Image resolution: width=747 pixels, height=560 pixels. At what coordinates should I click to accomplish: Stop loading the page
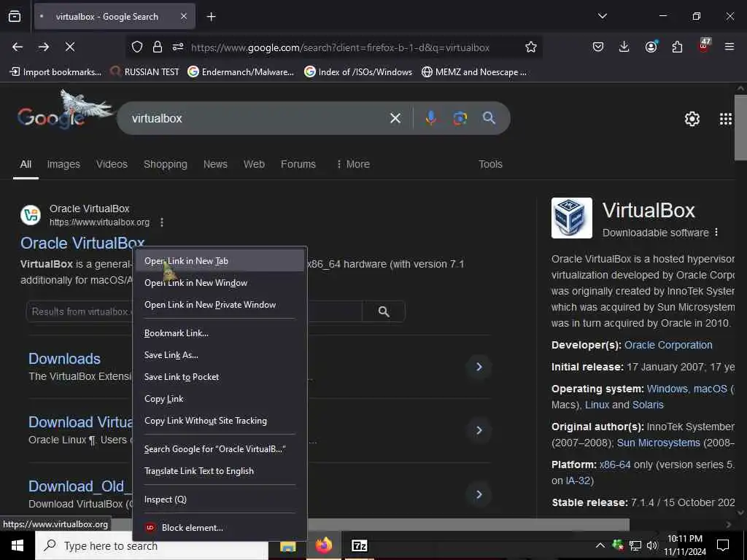[69, 47]
